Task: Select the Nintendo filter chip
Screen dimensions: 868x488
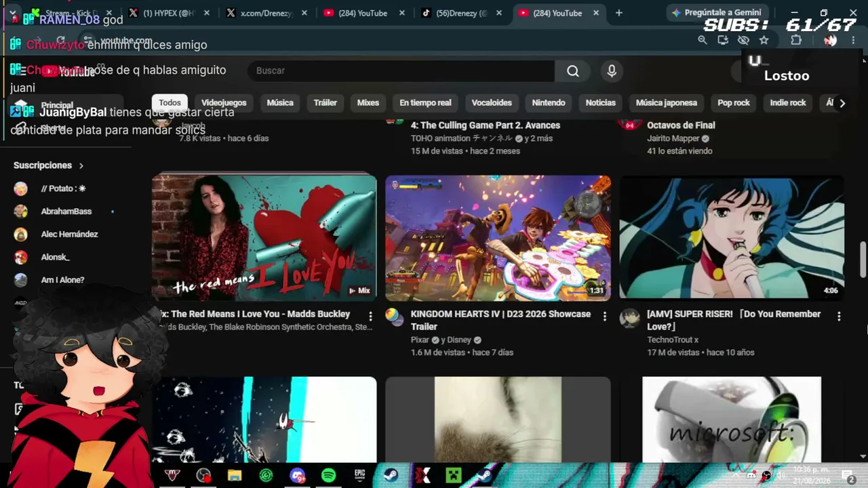Action: coord(549,103)
